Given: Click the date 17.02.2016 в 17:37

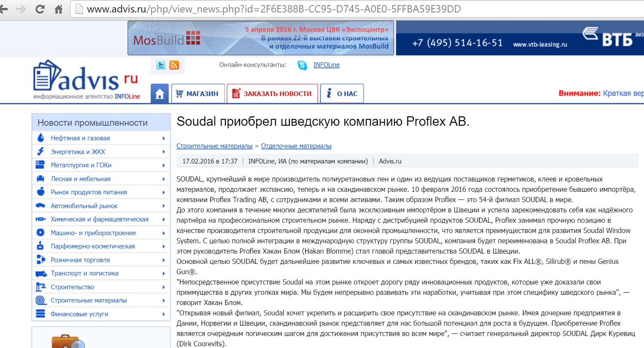Looking at the screenshot, I should click(210, 161).
